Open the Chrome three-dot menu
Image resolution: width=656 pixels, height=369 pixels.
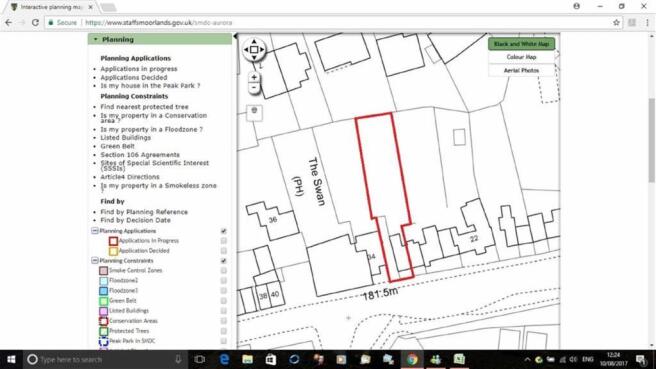pyautogui.click(x=647, y=23)
